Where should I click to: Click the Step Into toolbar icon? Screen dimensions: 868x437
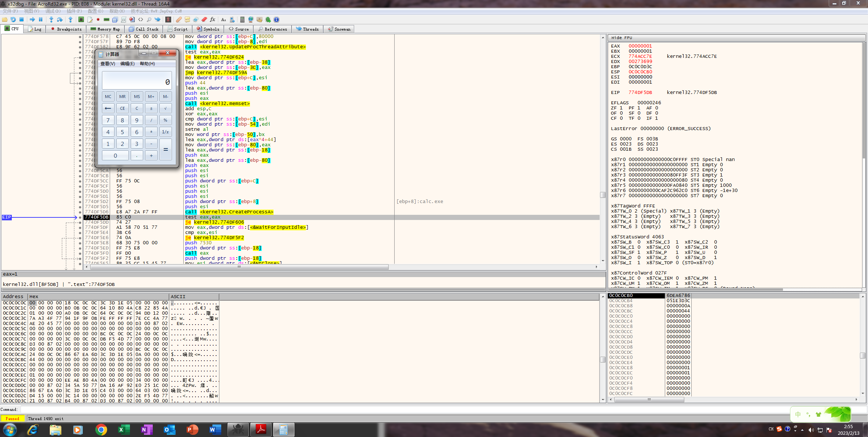click(x=51, y=20)
